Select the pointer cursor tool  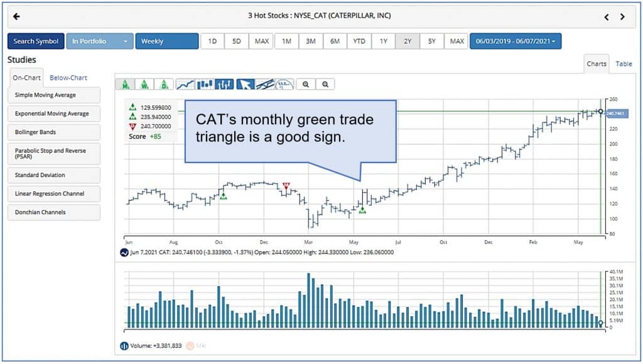pyautogui.click(x=246, y=85)
